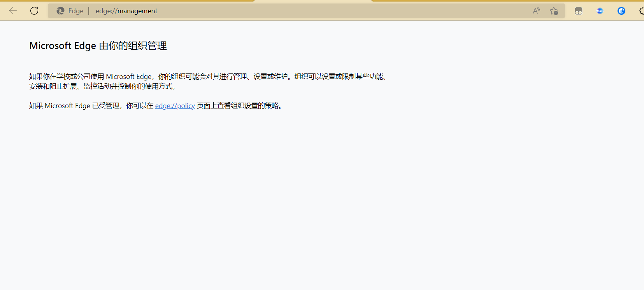Add this page to favorites via star icon
Screen dimensions: 644x290
[554, 11]
